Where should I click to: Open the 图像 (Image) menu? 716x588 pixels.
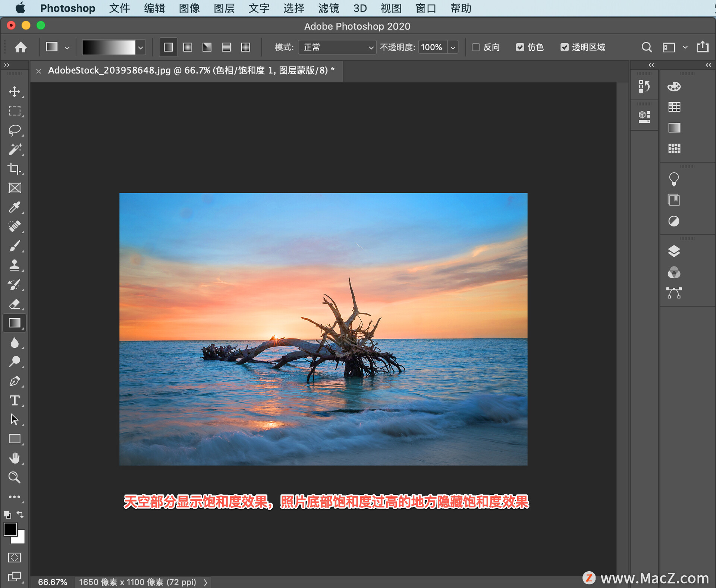coord(189,8)
